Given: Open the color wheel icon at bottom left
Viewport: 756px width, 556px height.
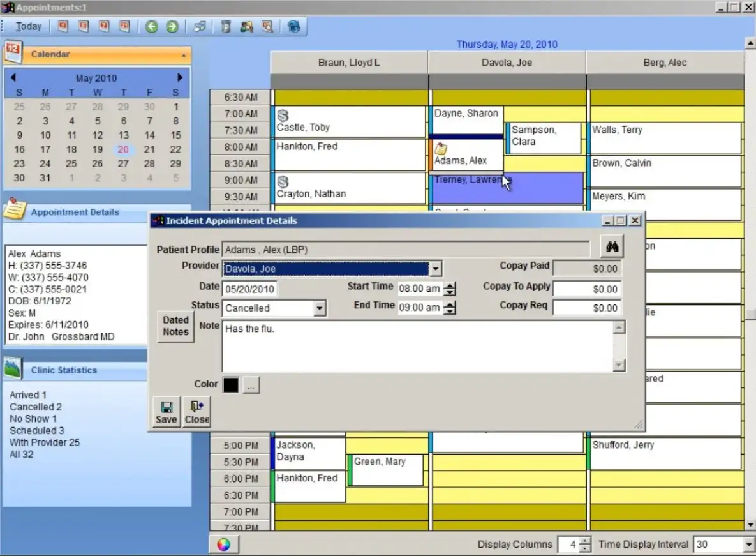Looking at the screenshot, I should 224,544.
